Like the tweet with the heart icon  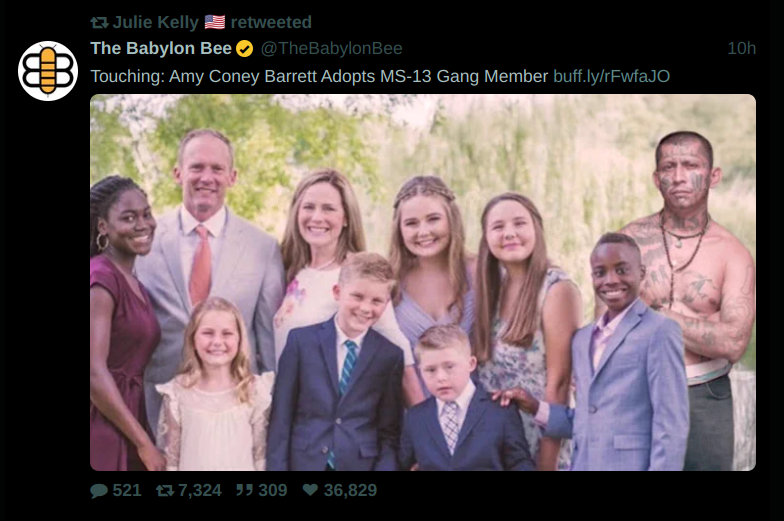[x=310, y=490]
